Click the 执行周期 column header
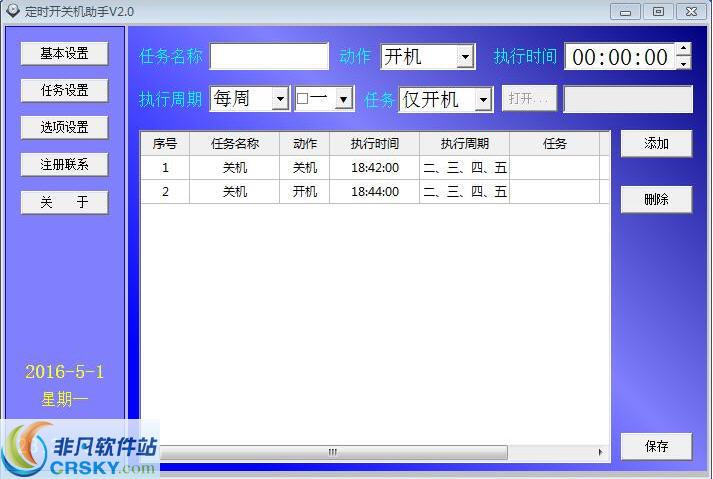 click(x=465, y=144)
